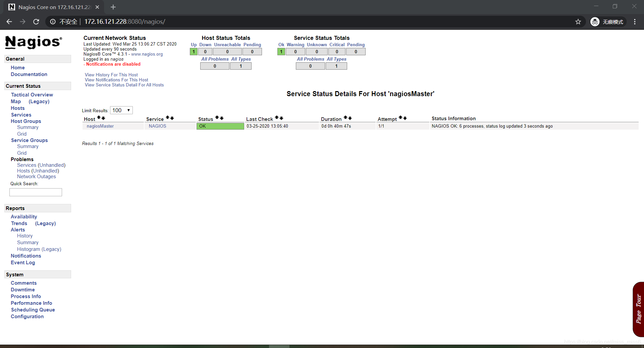Open the Chrome three-dot menu
644x348 pixels.
pos(635,22)
